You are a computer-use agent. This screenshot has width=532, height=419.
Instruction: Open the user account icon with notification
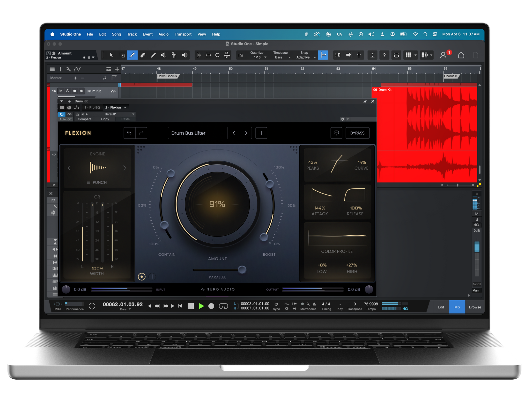coord(443,55)
